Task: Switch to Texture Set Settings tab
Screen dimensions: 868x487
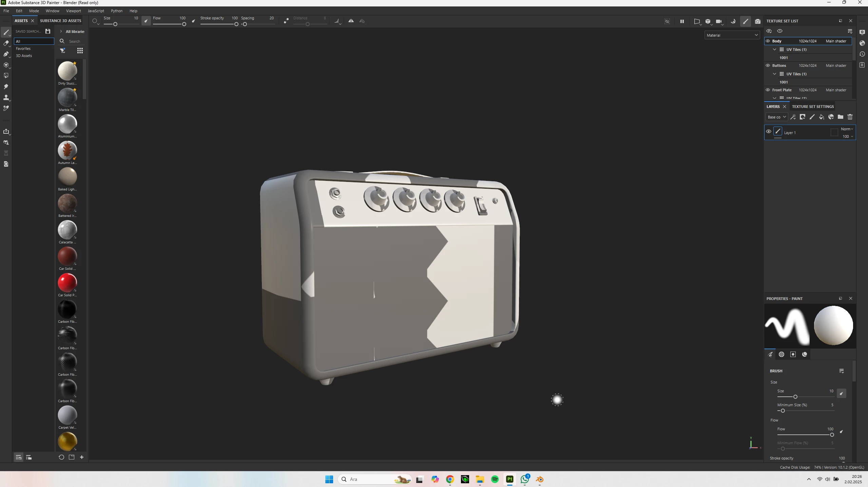Action: [813, 107]
